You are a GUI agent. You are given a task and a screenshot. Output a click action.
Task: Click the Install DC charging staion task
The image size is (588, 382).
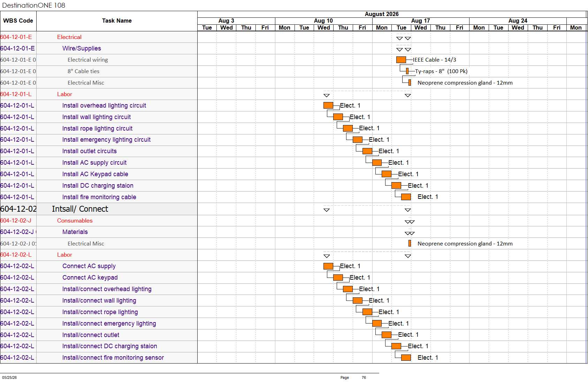[x=98, y=186]
